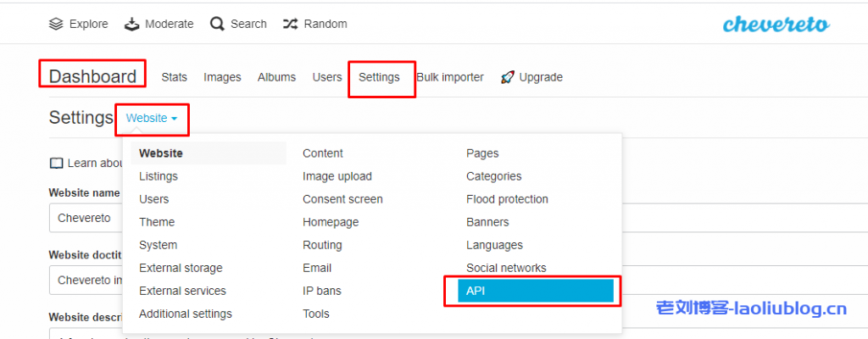Viewport: 868px width, 339px height.
Task: Click the Search magnifier icon
Action: 217,24
